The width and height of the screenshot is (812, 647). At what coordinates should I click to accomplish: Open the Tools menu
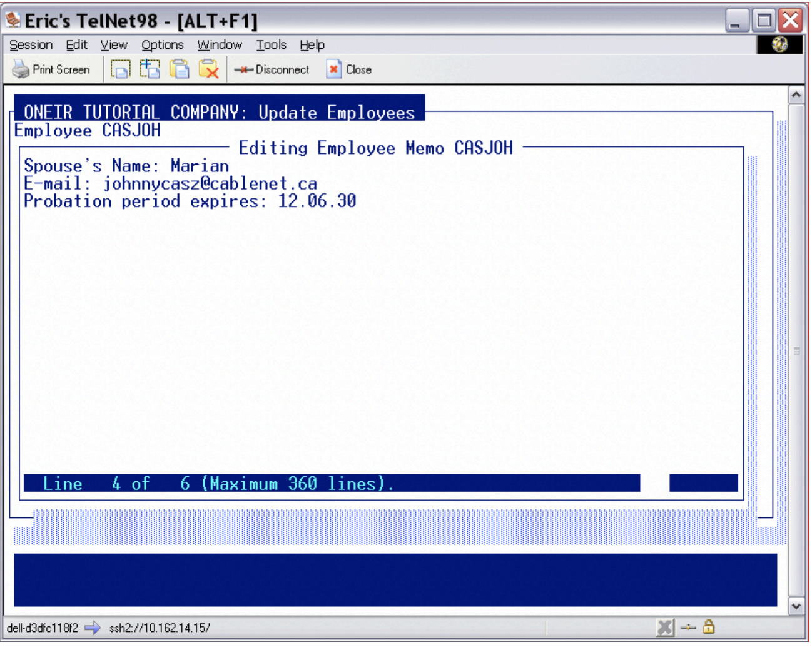[x=271, y=45]
